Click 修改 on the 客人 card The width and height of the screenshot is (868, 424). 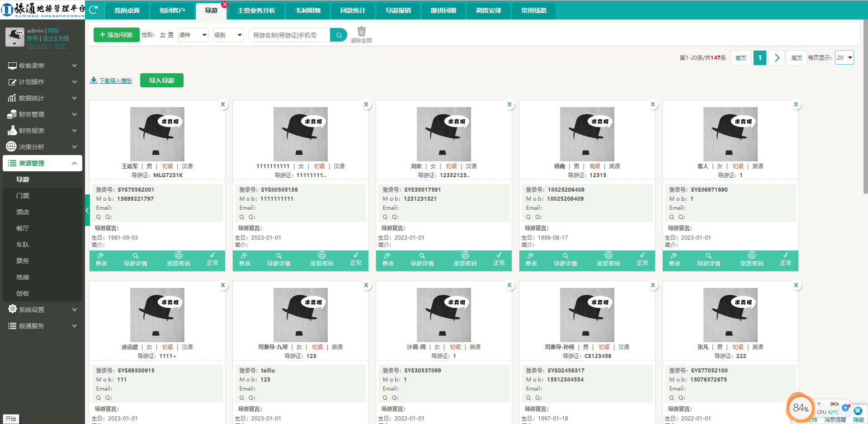tap(675, 259)
